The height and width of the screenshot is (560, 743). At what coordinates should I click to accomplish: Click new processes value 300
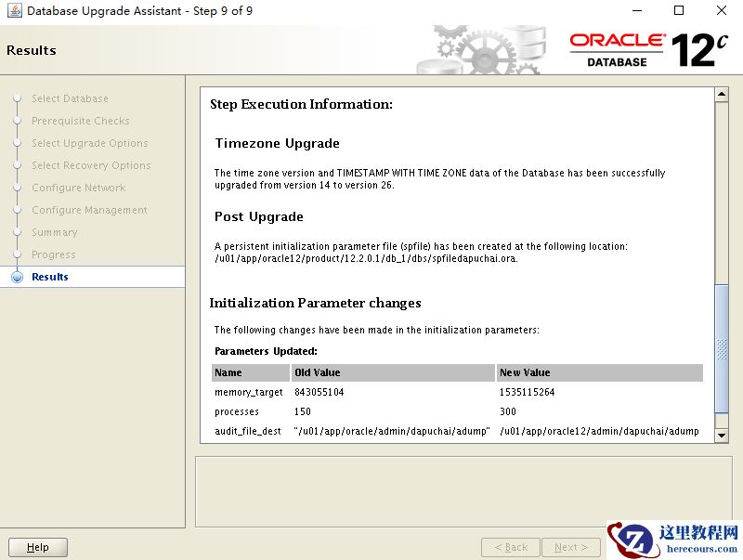pos(507,411)
